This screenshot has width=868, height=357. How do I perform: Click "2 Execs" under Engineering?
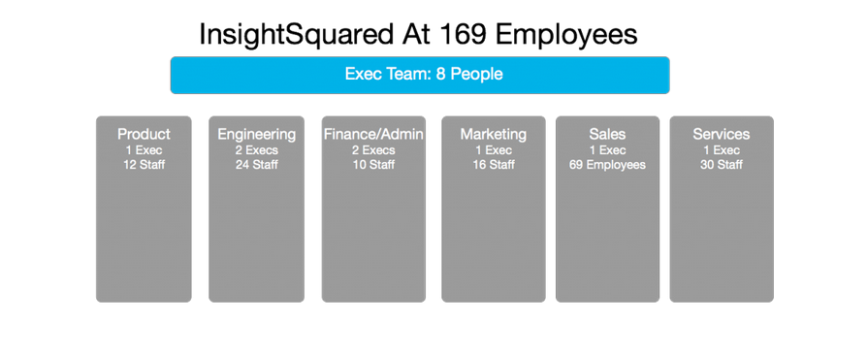click(256, 150)
